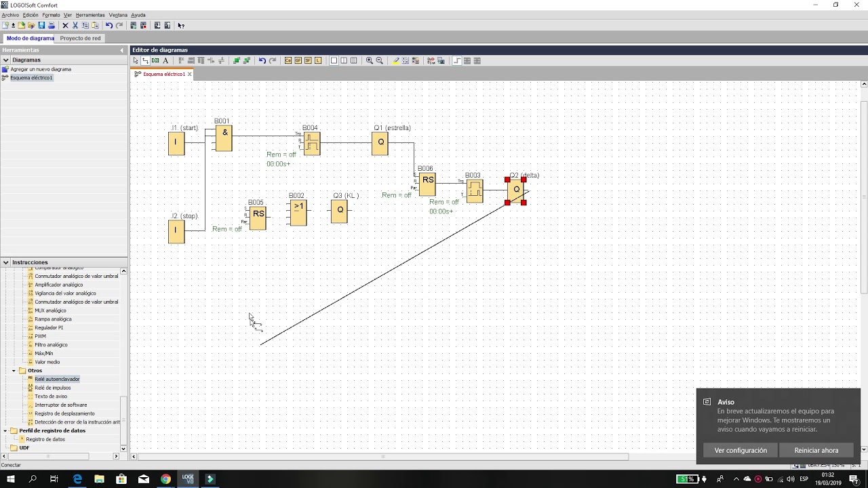This screenshot has width=868, height=488.
Task: Zoom out of the diagram
Action: [x=379, y=60]
